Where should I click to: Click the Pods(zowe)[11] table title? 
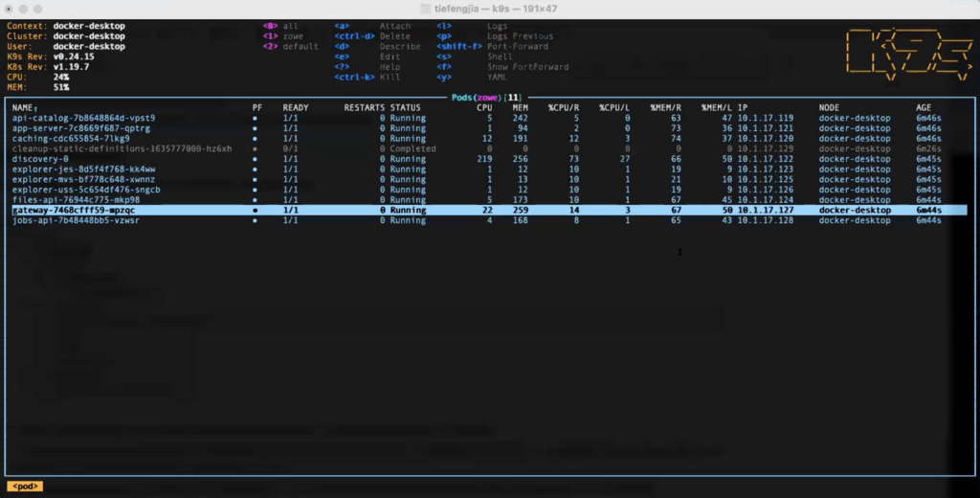coord(487,98)
